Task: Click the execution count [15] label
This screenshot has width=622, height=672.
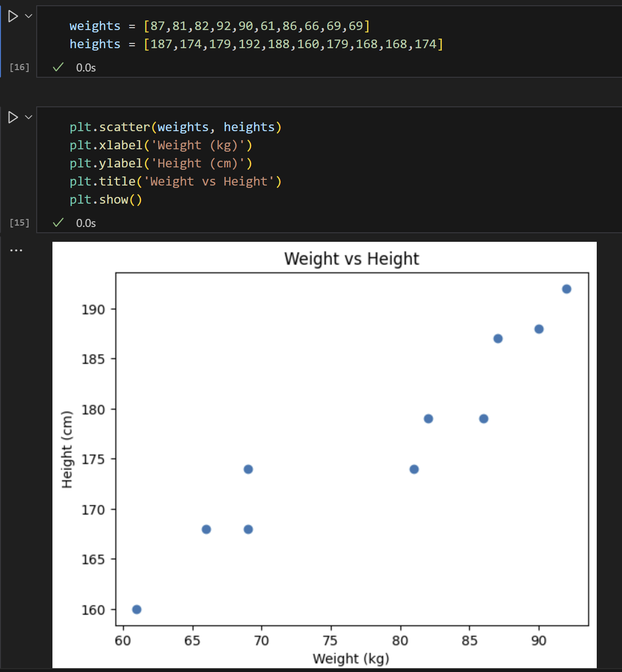Action: [x=20, y=223]
